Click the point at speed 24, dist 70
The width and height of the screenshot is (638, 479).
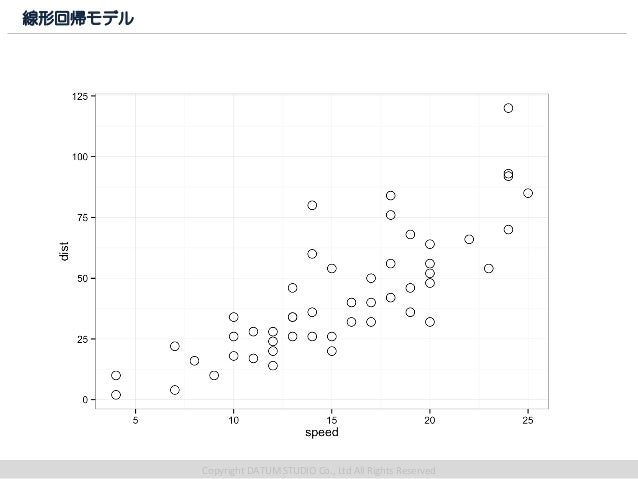508,230
